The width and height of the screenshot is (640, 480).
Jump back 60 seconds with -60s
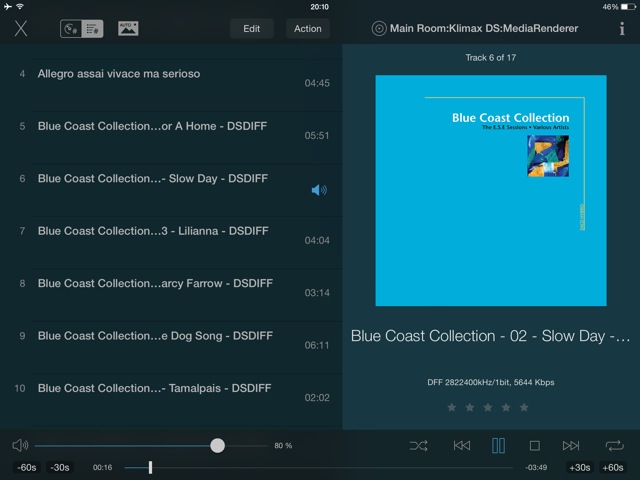tap(27, 467)
